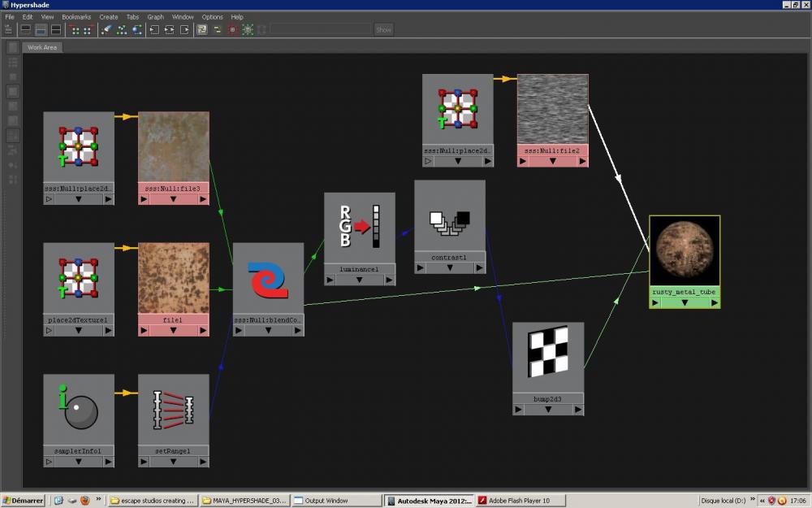
Task: Open the Graph menu
Action: 155,16
